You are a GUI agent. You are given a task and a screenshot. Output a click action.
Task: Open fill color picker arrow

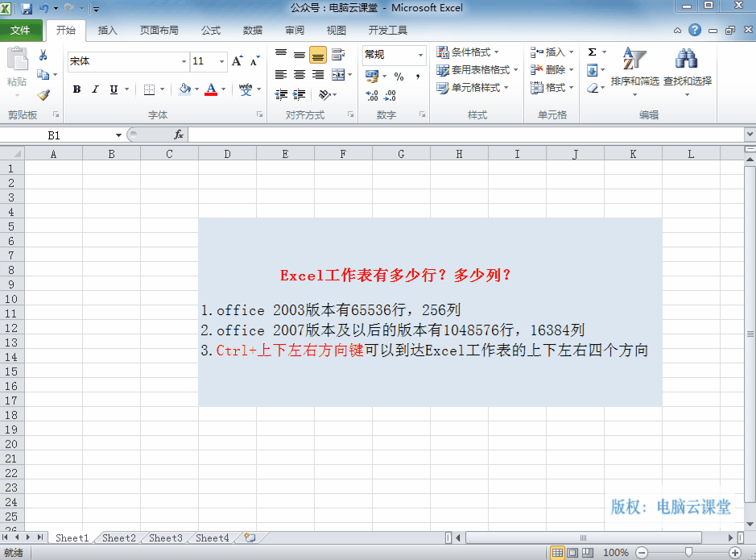coord(196,89)
